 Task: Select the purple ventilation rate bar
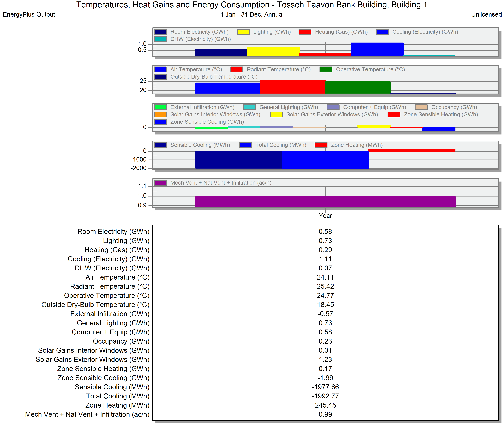[x=325, y=201]
